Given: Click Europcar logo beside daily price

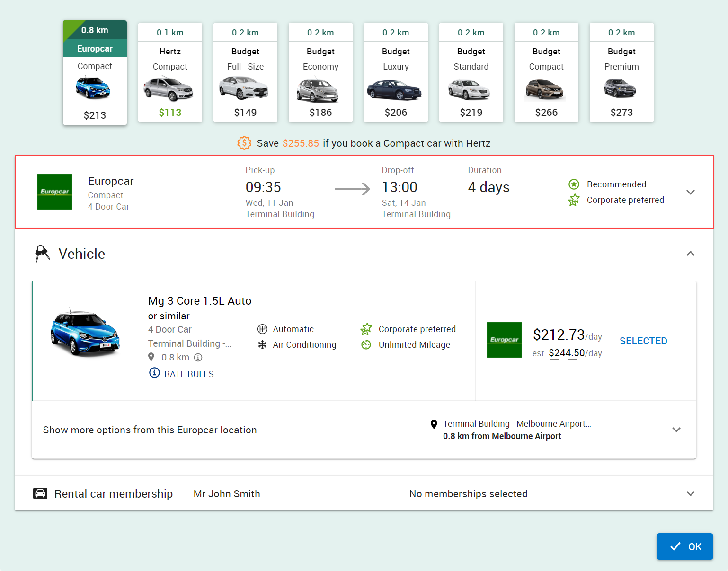Looking at the screenshot, I should 505,340.
